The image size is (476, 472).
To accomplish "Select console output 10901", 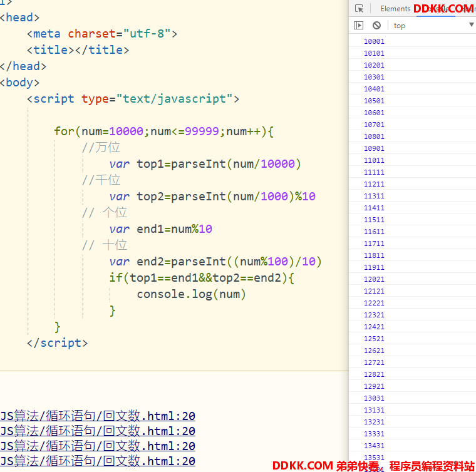I will 374,148.
